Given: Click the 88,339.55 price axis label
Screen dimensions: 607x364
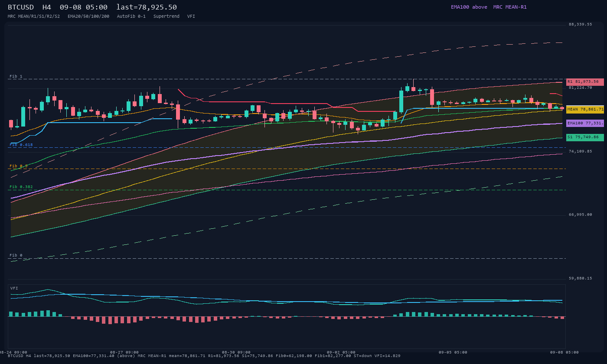Looking at the screenshot, I should 581,24.
